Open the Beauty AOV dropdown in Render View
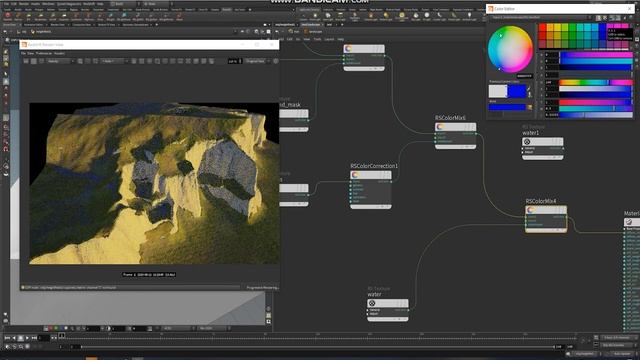 pyautogui.click(x=60, y=61)
